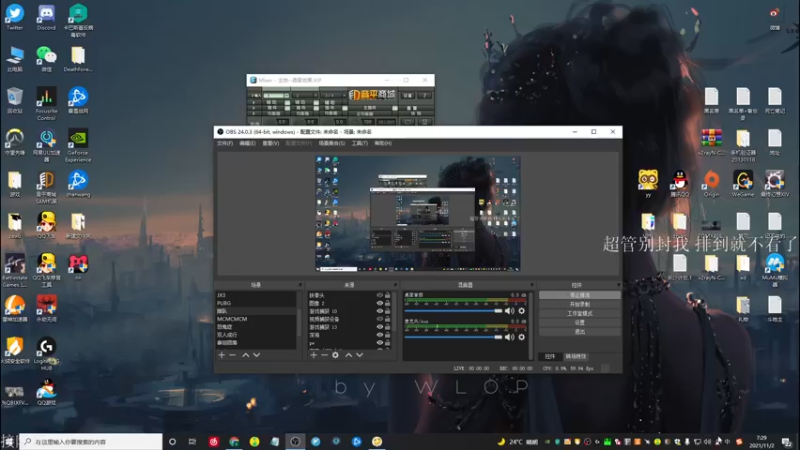Click 开始录制 to start recording
This screenshot has width=800, height=450.
click(580, 305)
